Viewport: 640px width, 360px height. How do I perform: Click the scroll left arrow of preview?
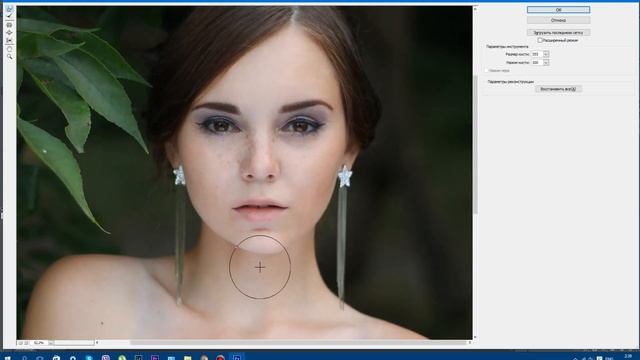[97, 343]
